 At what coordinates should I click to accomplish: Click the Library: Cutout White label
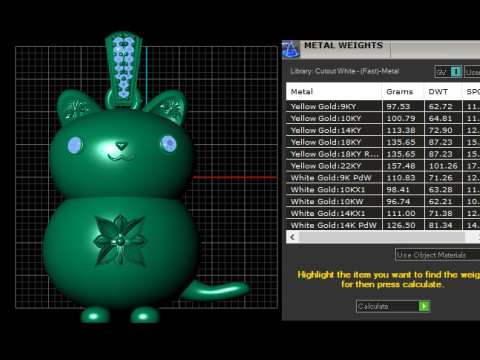(344, 71)
